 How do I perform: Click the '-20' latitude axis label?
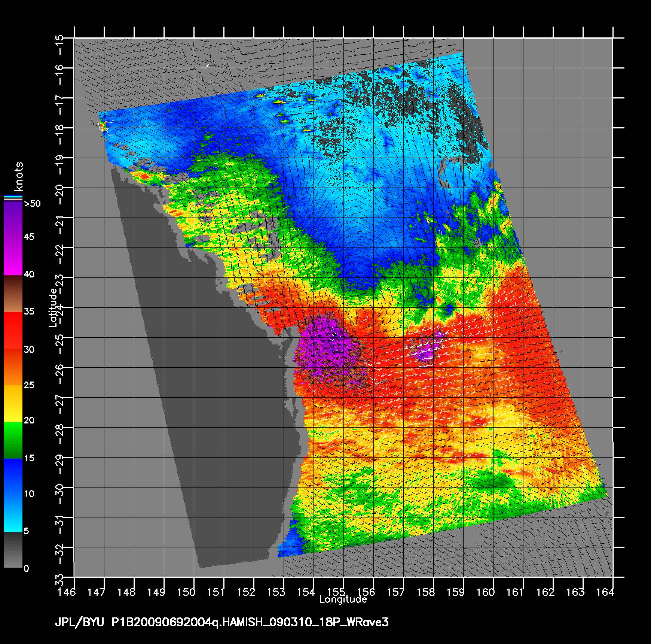[x=60, y=195]
